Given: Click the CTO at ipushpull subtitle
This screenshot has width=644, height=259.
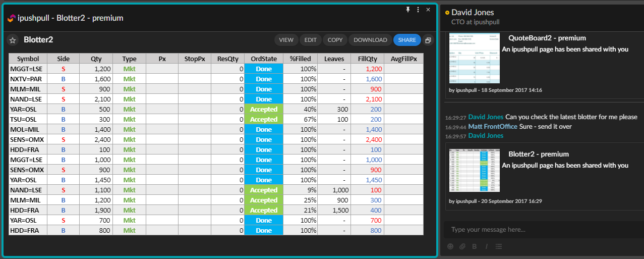Looking at the screenshot, I should 475,22.
